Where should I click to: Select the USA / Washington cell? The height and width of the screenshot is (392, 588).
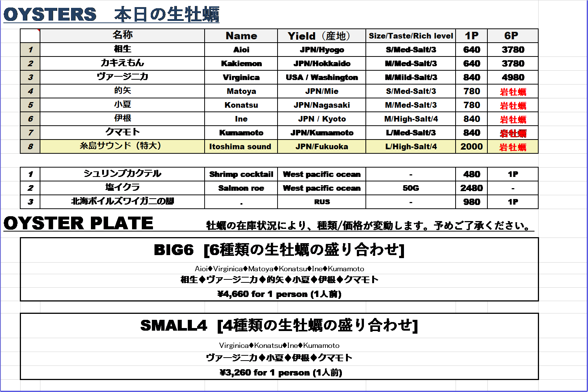tap(322, 77)
